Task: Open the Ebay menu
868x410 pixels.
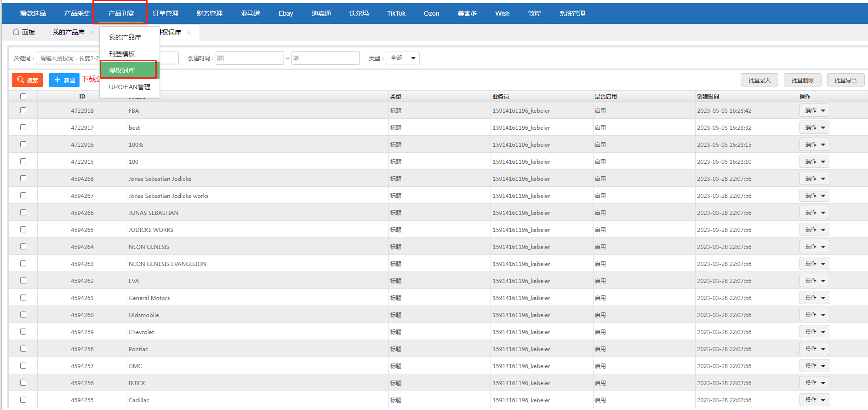Action: [286, 13]
